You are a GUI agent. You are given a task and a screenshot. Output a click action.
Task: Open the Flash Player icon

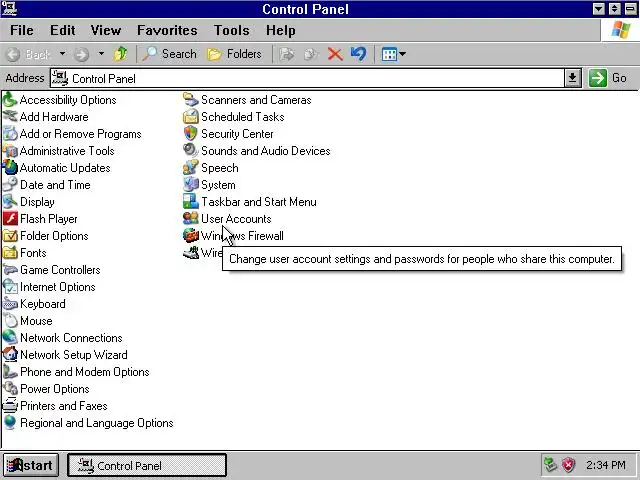point(10,219)
